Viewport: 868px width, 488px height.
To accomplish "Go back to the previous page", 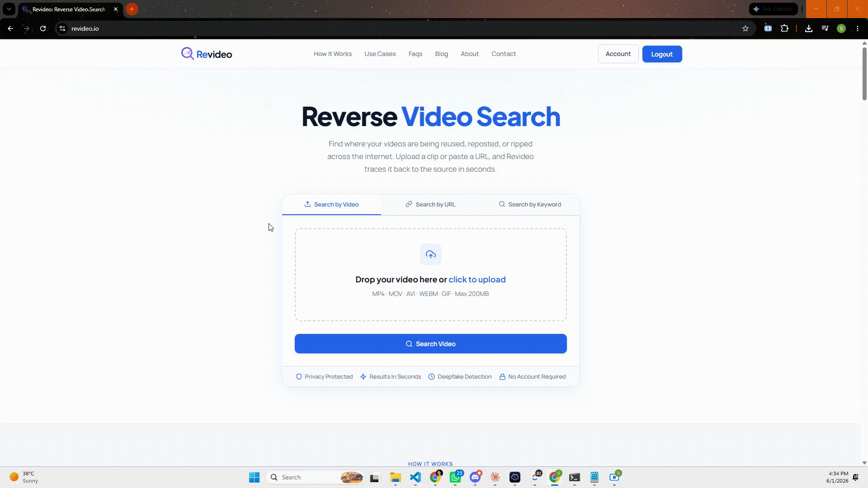I will pyautogui.click(x=10, y=28).
